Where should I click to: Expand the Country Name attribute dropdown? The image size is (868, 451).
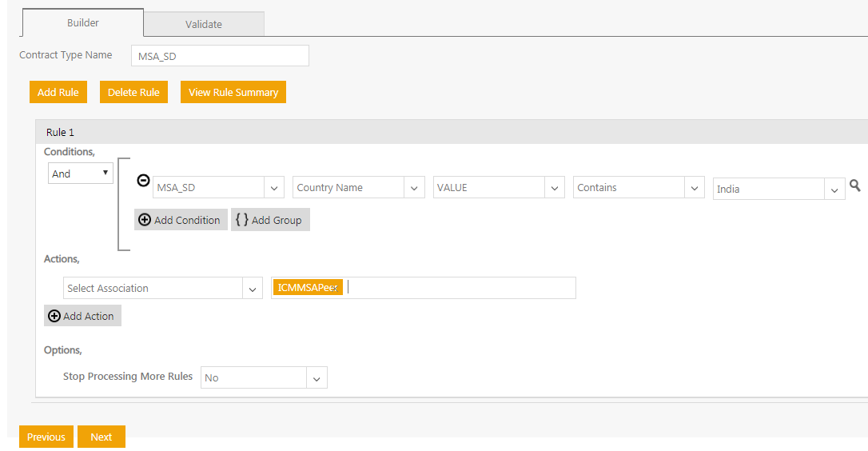[x=414, y=188]
